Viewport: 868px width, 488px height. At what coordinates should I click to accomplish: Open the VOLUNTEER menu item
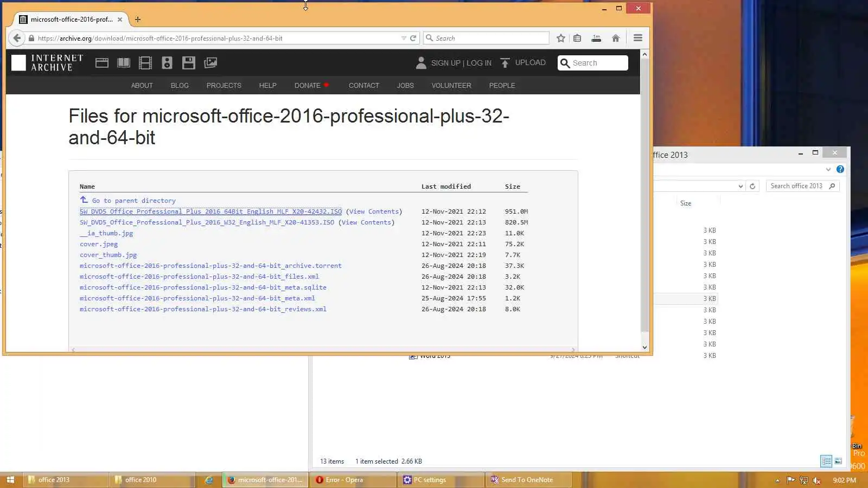click(x=451, y=86)
